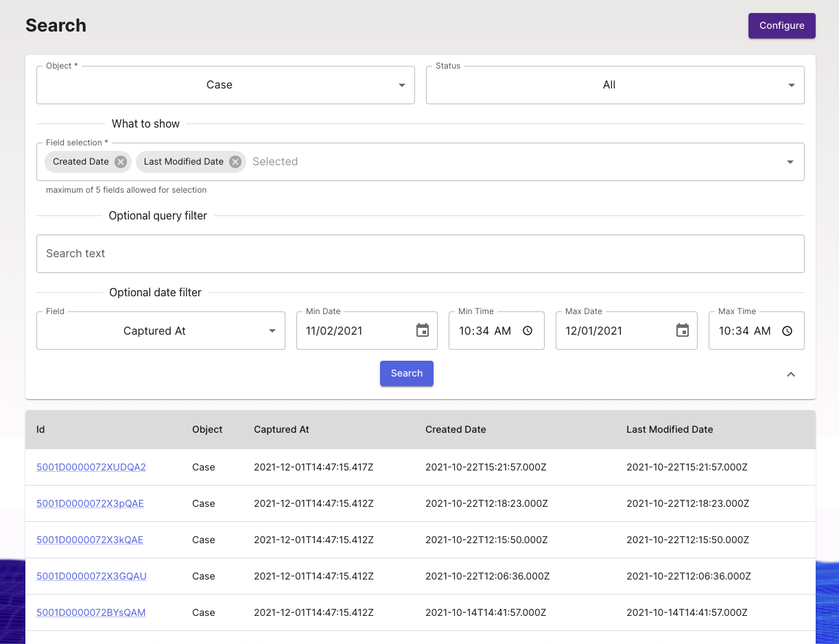
Task: Open record 5001D0000072X3kQAE
Action: pos(90,540)
